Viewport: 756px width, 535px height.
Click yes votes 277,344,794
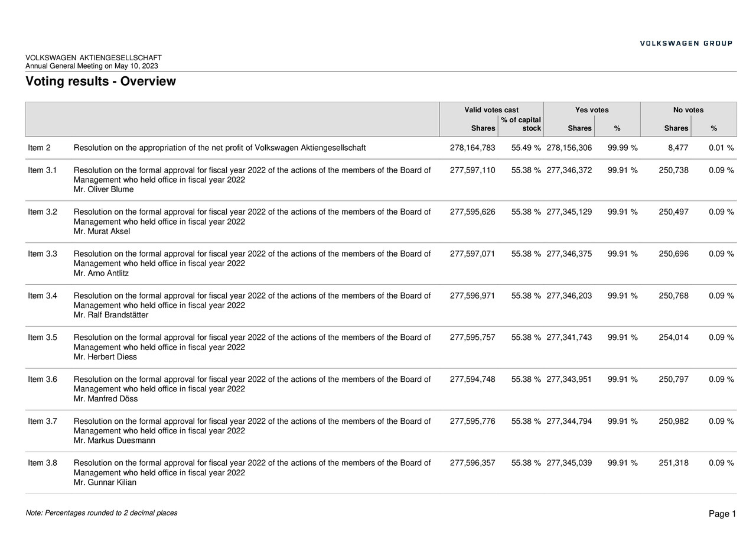[569, 422]
